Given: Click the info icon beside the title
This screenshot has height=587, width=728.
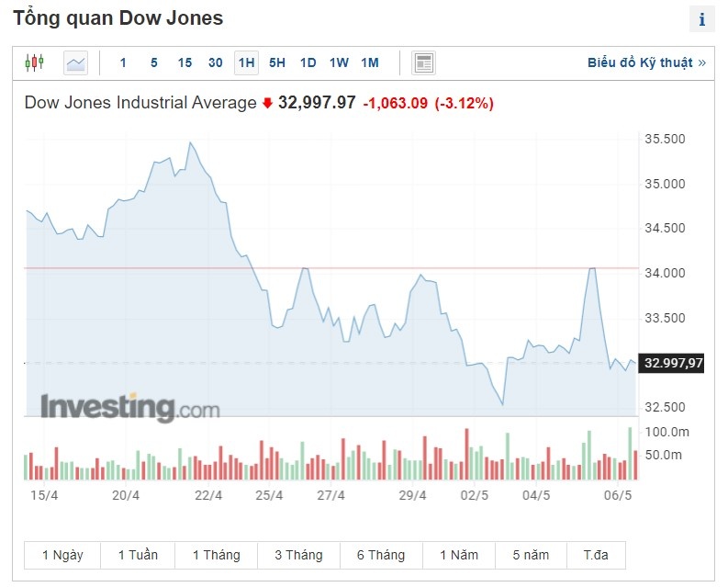Looking at the screenshot, I should [702, 19].
